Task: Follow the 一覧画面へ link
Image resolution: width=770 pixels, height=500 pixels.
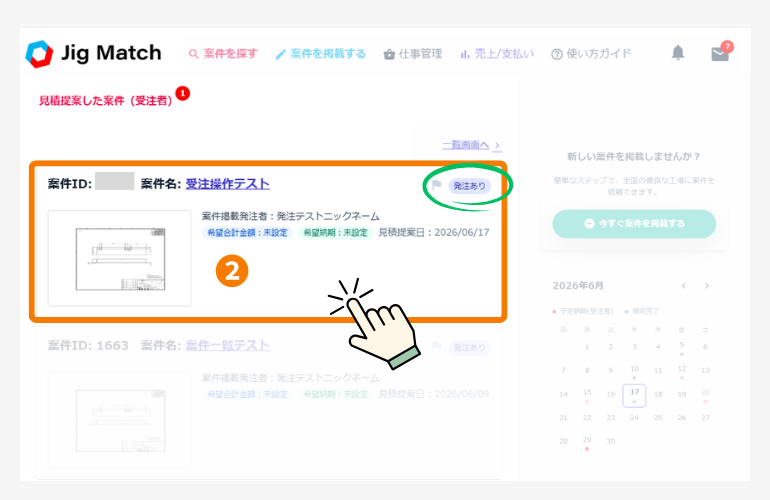Action: click(472, 145)
